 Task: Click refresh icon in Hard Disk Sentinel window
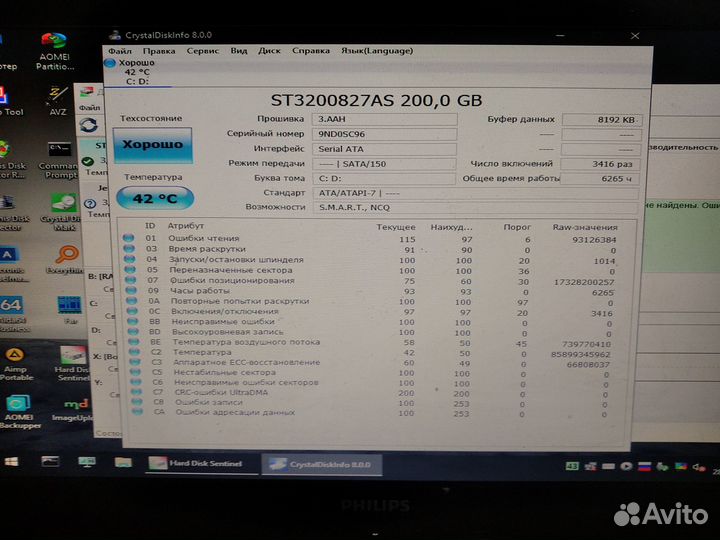pyautogui.click(x=88, y=125)
